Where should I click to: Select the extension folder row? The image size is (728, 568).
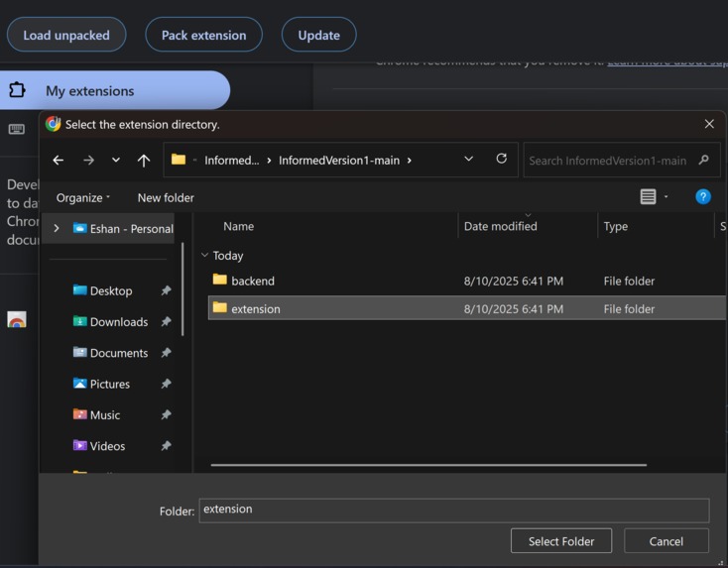pos(466,308)
